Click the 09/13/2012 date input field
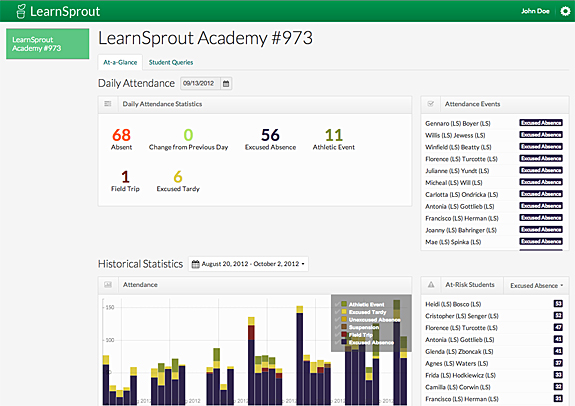Image resolution: width=575 pixels, height=406 pixels. tap(200, 84)
